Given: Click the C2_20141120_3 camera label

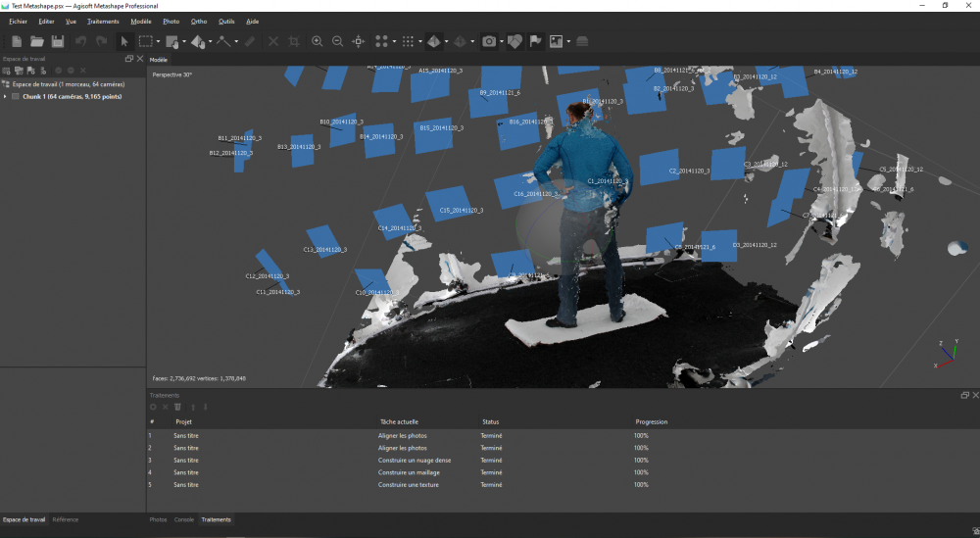Looking at the screenshot, I should pyautogui.click(x=688, y=171).
